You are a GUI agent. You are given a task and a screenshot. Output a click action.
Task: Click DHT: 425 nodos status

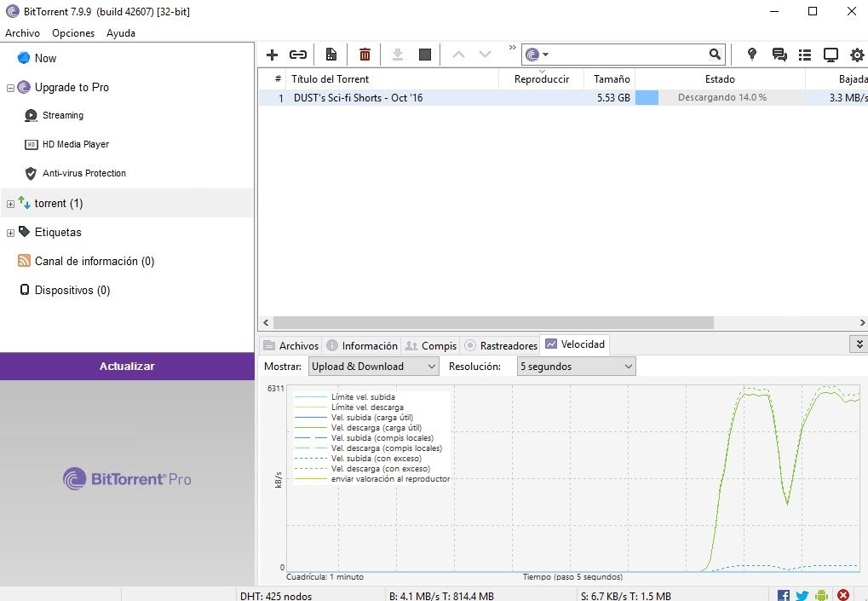pyautogui.click(x=276, y=596)
